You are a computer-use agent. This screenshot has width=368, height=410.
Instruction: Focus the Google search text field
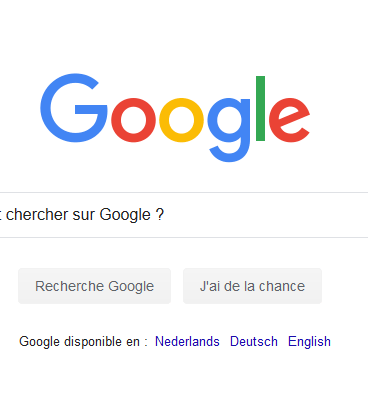point(184,215)
